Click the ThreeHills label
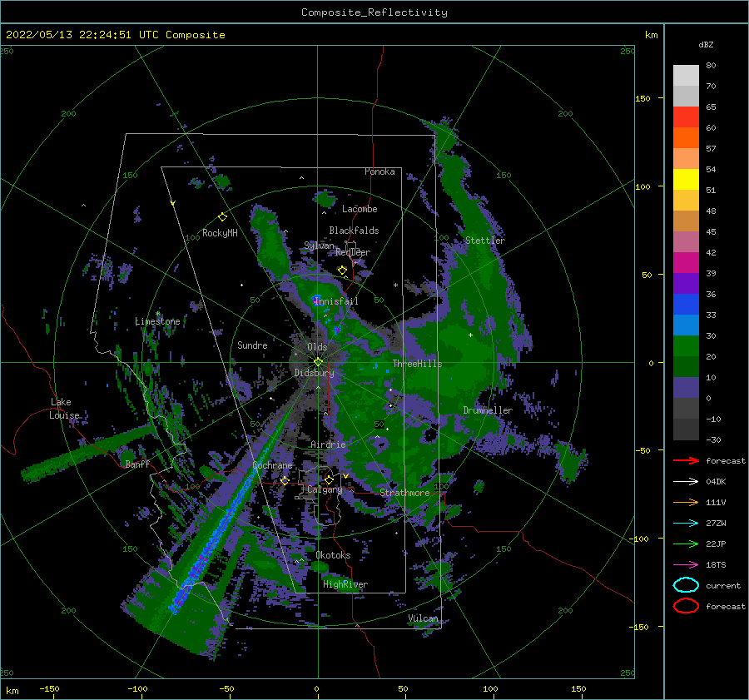 417,364
